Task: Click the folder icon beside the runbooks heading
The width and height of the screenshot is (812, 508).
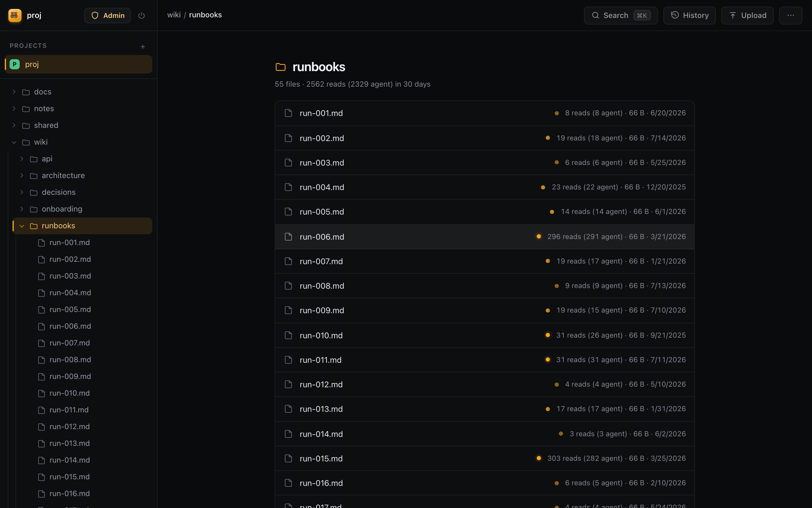Action: click(x=281, y=67)
